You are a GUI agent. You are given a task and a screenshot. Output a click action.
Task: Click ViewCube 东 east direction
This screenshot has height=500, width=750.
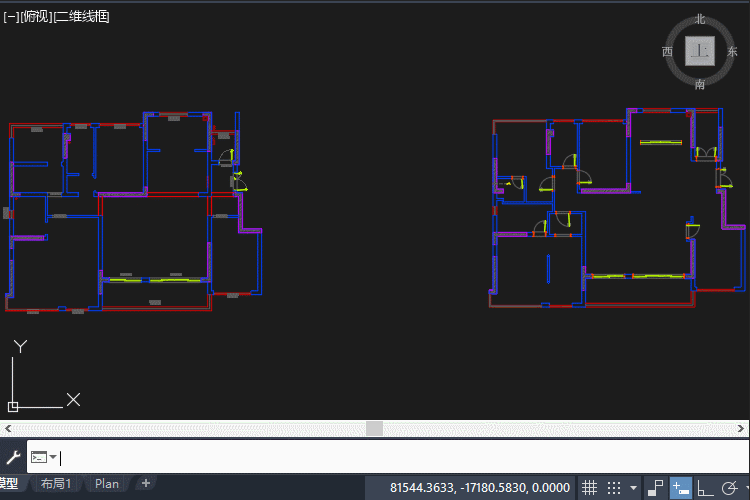[732, 52]
